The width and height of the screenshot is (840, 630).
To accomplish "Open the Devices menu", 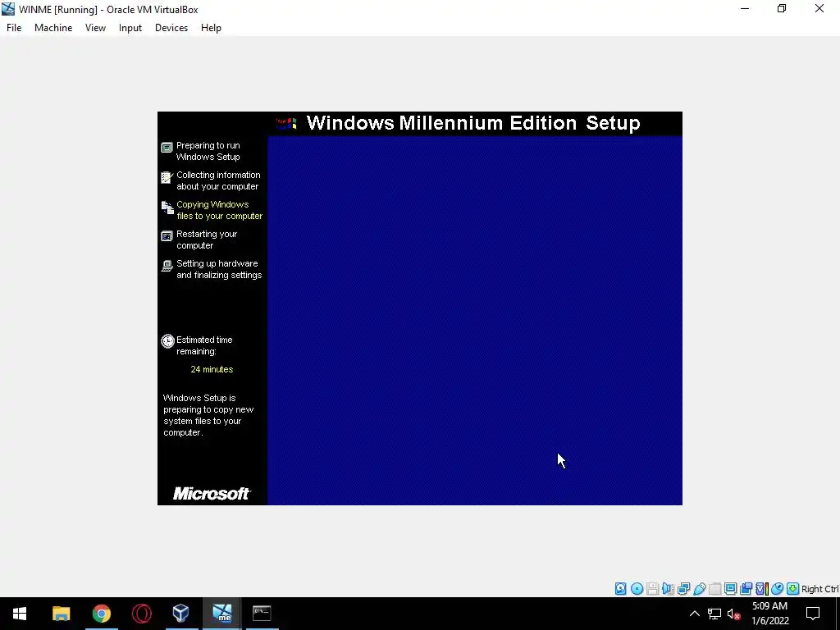I will pyautogui.click(x=171, y=28).
